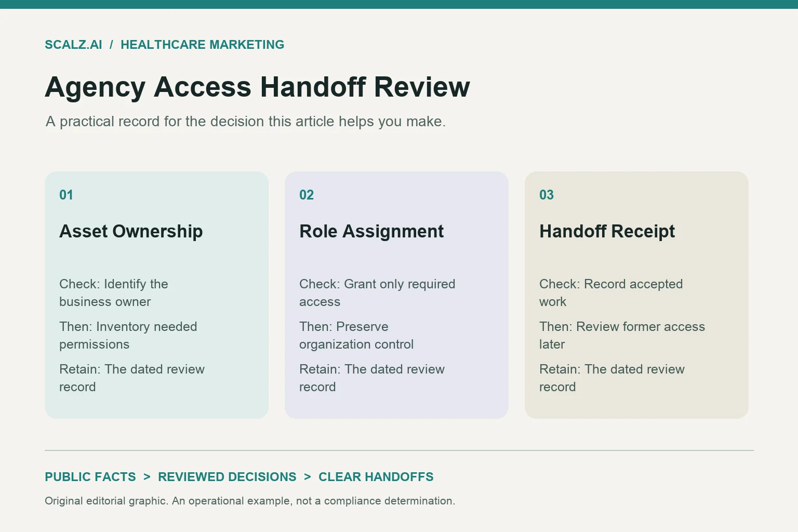Click the PUBLIC FACTS footer label
Image resolution: width=798 pixels, height=532 pixels.
coord(90,477)
